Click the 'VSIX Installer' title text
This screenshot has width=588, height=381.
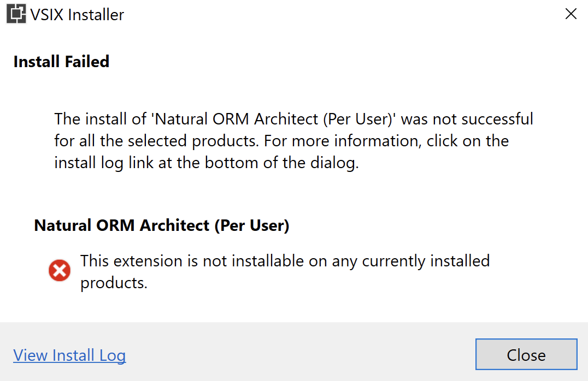tap(77, 14)
